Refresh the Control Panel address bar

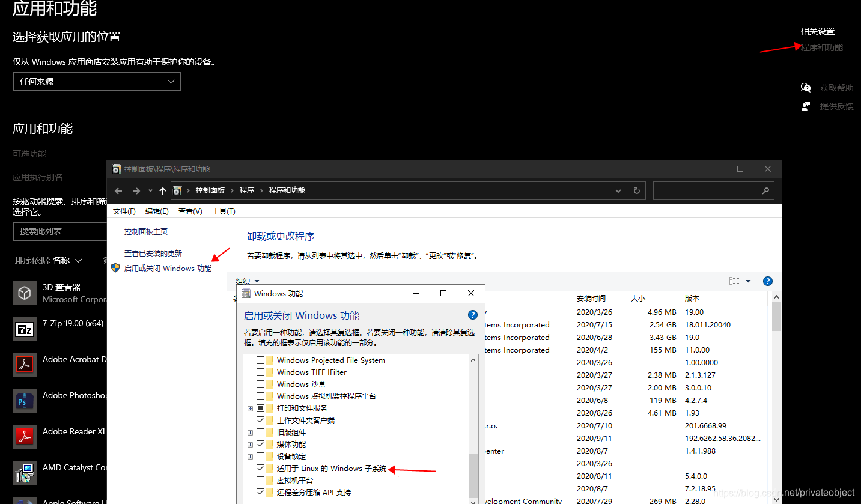637,190
